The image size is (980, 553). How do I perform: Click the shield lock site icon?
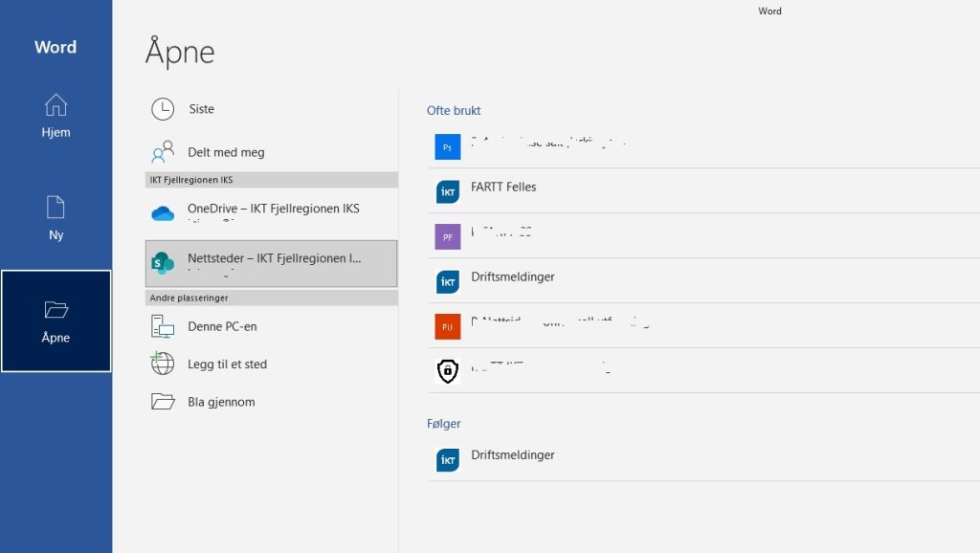pyautogui.click(x=448, y=371)
